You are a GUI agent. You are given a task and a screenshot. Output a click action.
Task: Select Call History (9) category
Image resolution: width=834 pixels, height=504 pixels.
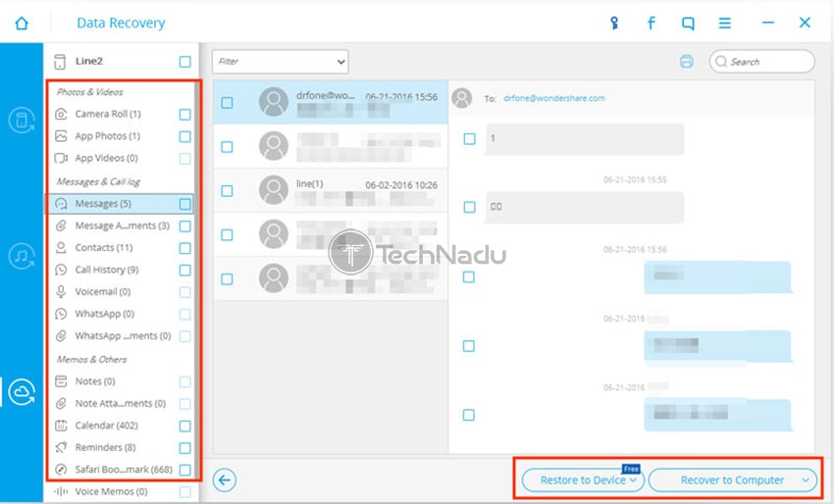point(107,270)
